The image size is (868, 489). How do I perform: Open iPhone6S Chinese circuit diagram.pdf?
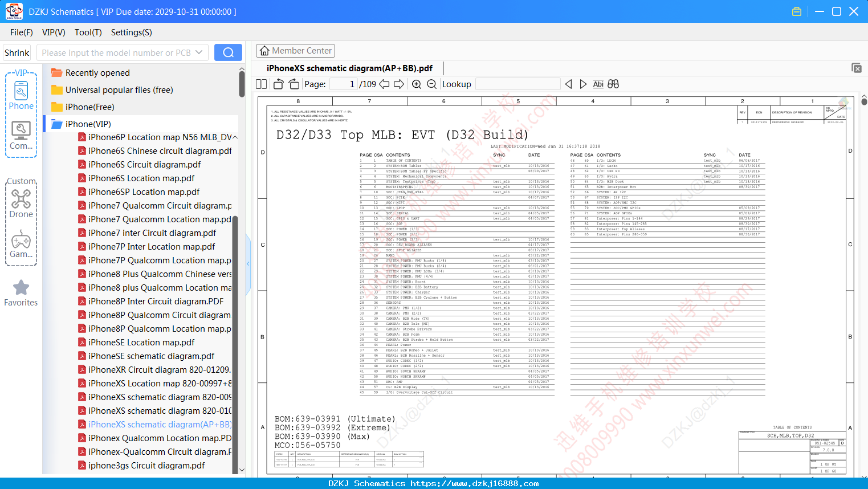tap(154, 151)
